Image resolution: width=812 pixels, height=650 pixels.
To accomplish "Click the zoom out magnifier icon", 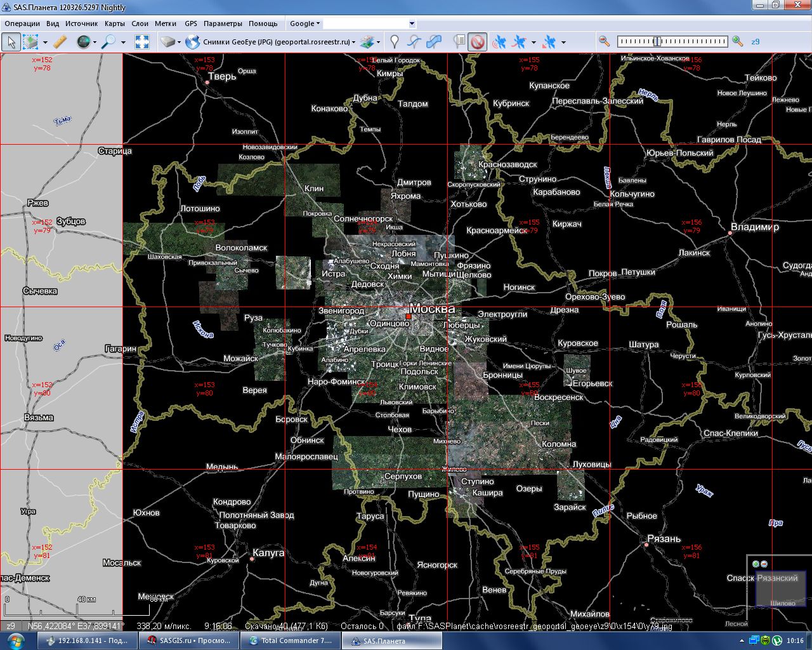I will click(x=605, y=41).
